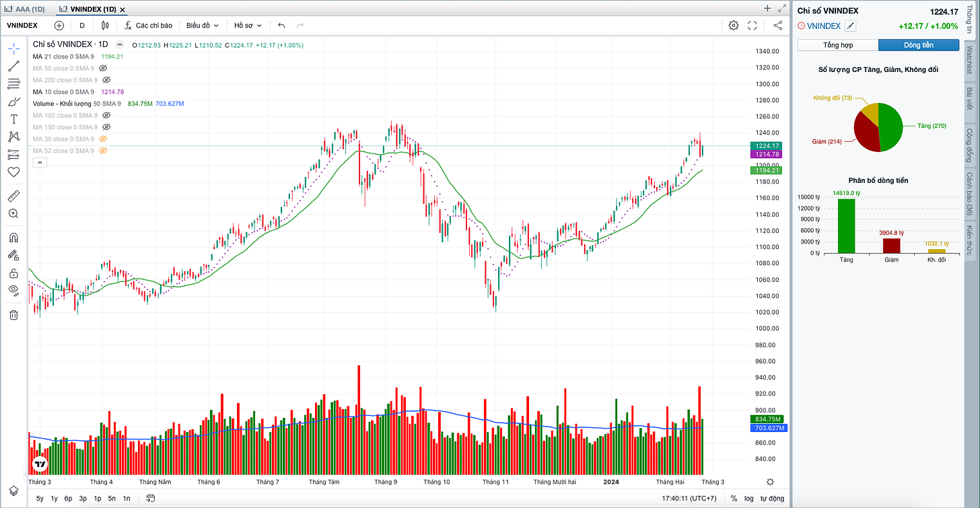
Task: Open the candlestick chart style icon
Action: coord(105,26)
